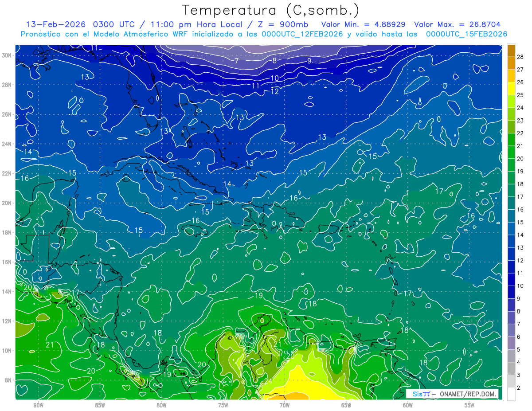Viewport: 532px width, 411px height.
Task: Click the '75W' longitude axis label
Action: 223,405
